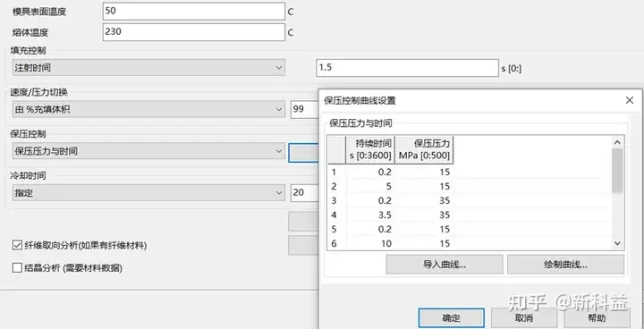Click the 导入曲线... button
The height and width of the screenshot is (329, 644).
[445, 265]
